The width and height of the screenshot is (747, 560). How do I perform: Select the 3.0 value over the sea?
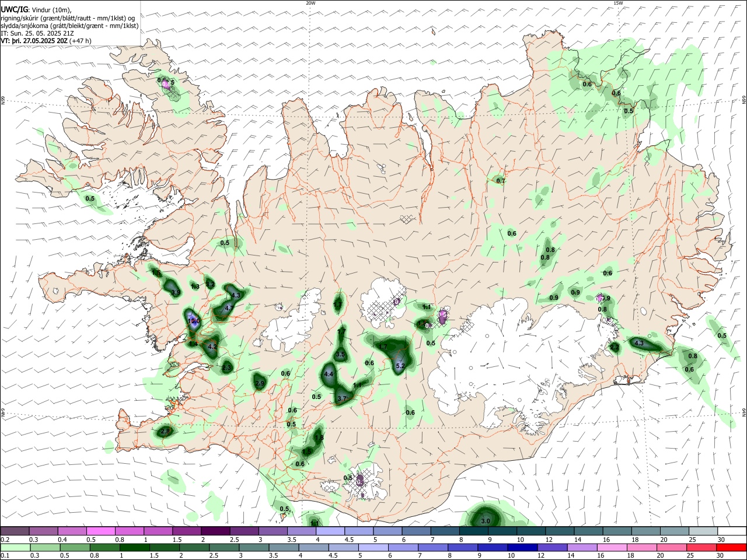tap(486, 521)
